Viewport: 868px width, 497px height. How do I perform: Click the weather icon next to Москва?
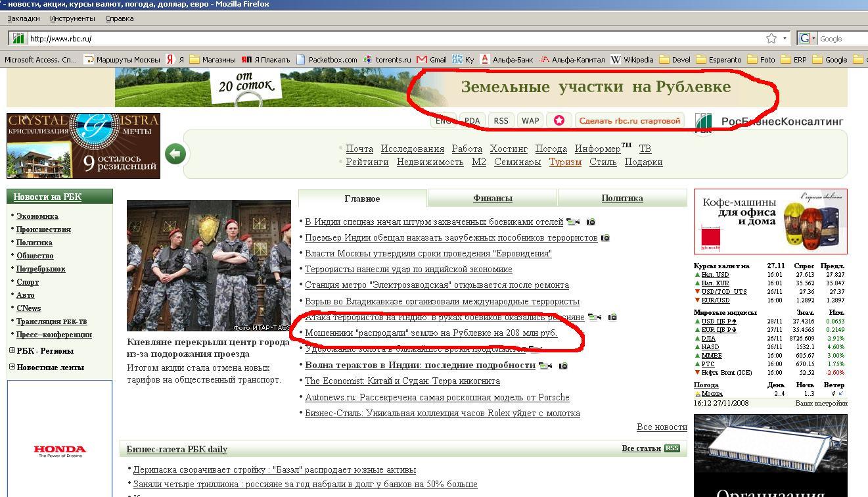(x=697, y=394)
